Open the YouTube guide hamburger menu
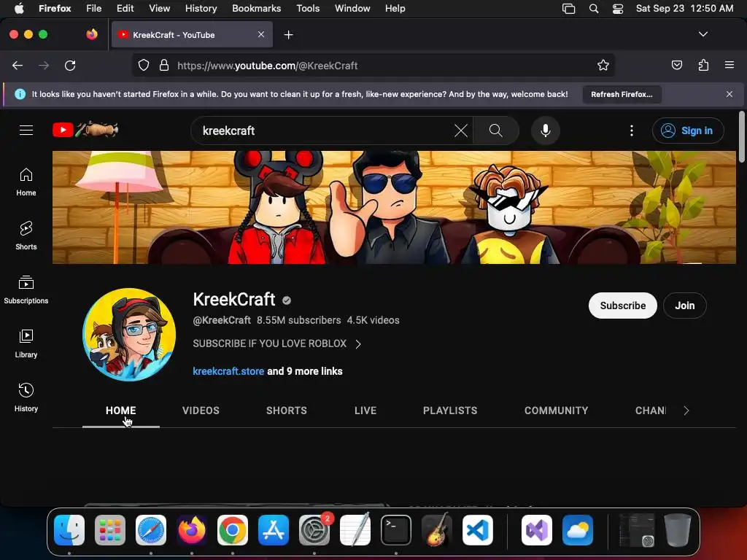The height and width of the screenshot is (560, 747). coord(26,130)
